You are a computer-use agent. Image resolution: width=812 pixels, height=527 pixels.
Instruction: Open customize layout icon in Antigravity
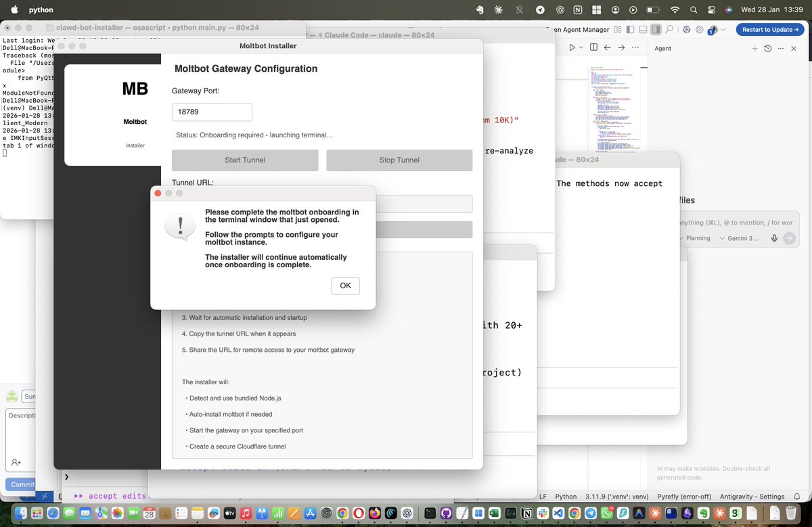tap(617, 30)
